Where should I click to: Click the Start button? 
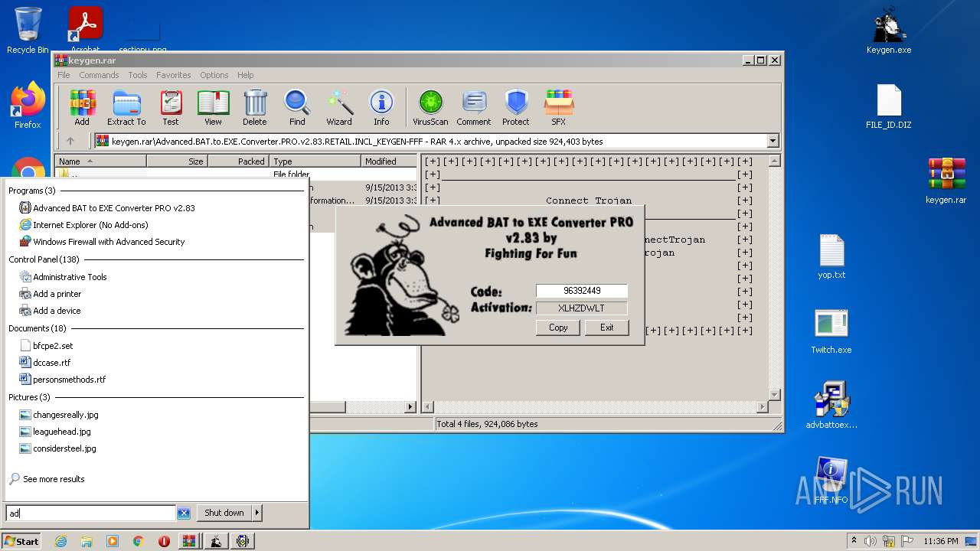21,541
